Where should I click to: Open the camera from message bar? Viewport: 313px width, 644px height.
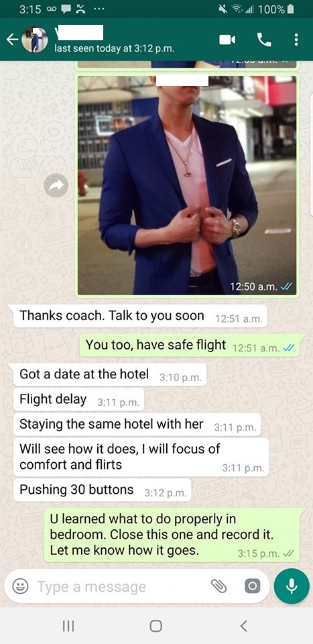[x=252, y=586]
